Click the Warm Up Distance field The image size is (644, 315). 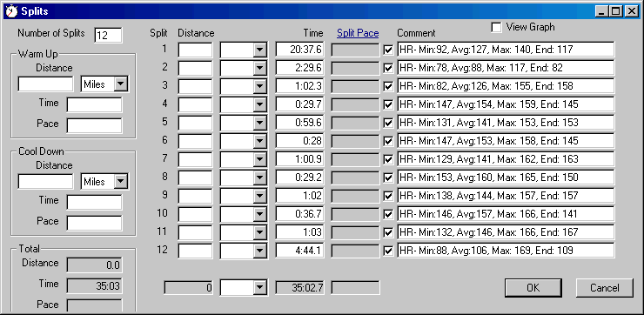[x=45, y=84]
